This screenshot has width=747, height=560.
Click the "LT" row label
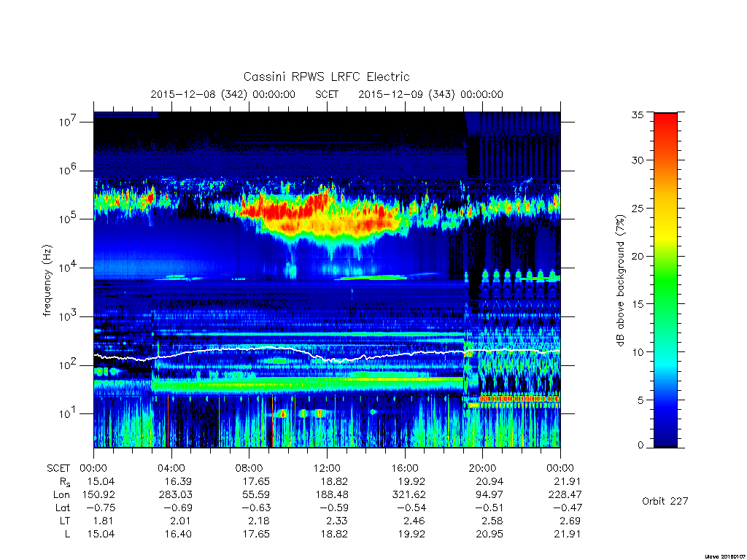click(65, 521)
